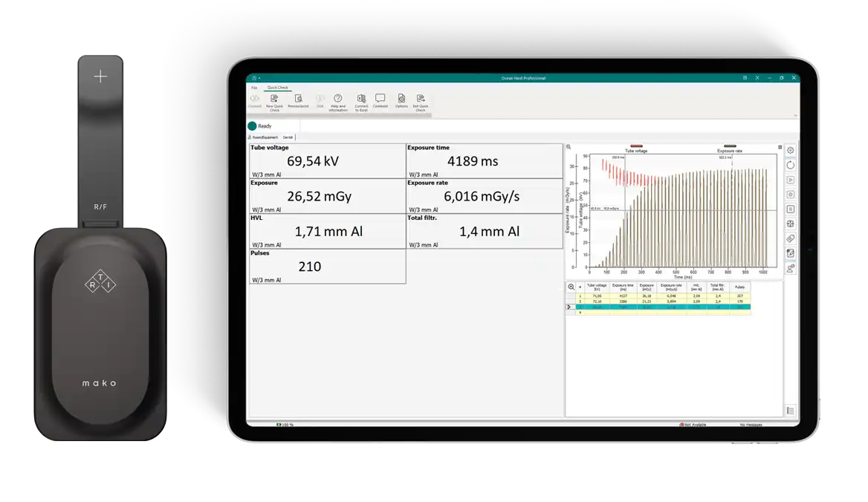This screenshot has width=868, height=502.
Task: Toggle the Tube voltage legend series
Action: tap(636, 147)
